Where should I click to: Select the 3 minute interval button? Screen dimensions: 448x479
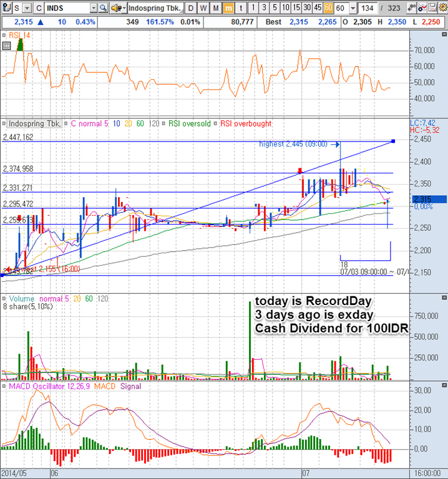[264, 7]
